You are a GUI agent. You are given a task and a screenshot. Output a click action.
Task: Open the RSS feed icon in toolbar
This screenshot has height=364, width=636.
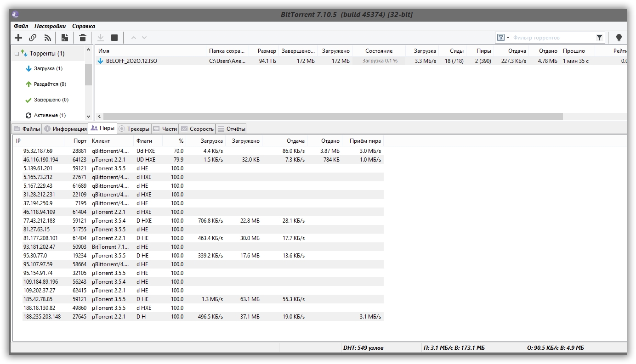[x=47, y=38]
